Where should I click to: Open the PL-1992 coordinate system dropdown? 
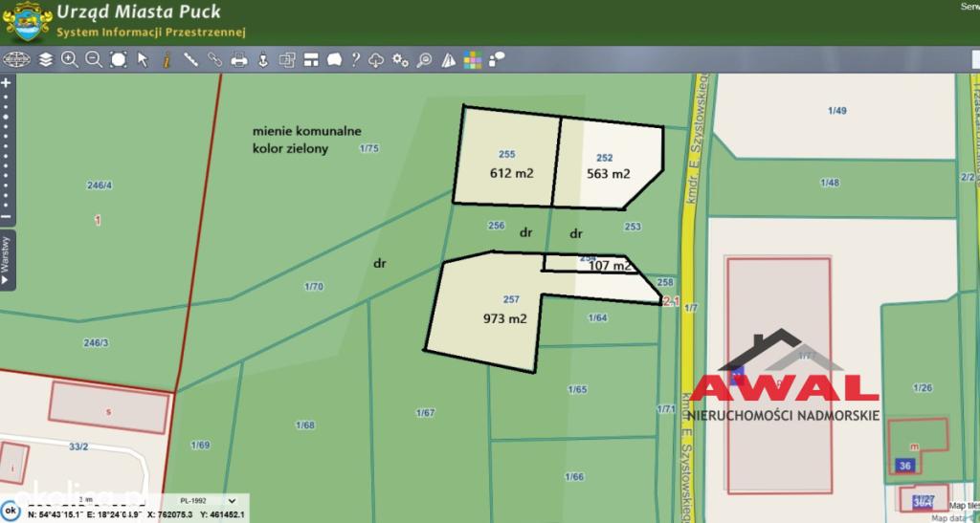point(208,501)
